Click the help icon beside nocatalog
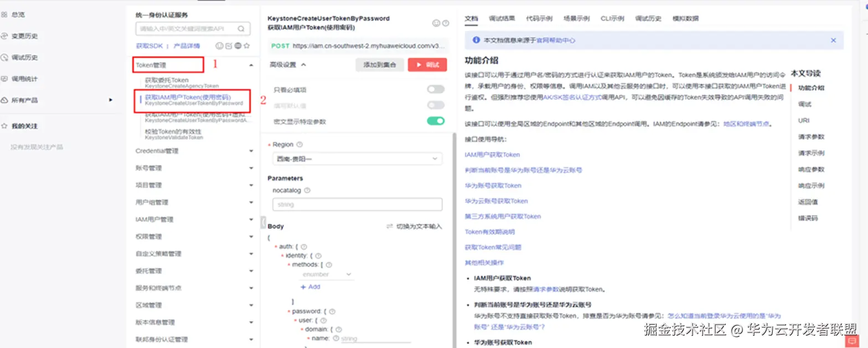 (307, 190)
